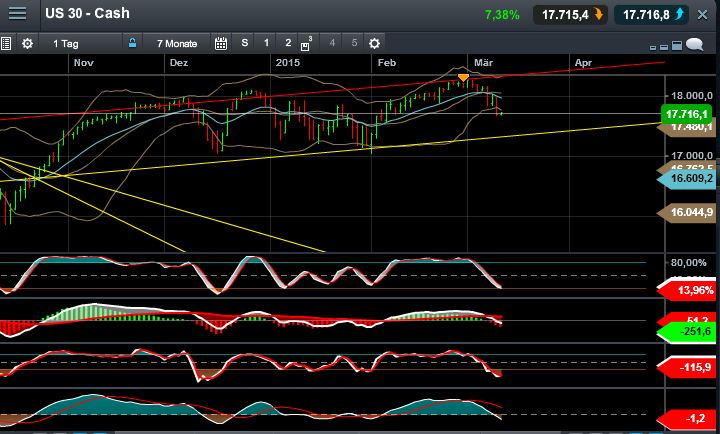Image resolution: width=720 pixels, height=434 pixels.
Task: Click the 7,38% percentage change text
Action: tap(502, 15)
